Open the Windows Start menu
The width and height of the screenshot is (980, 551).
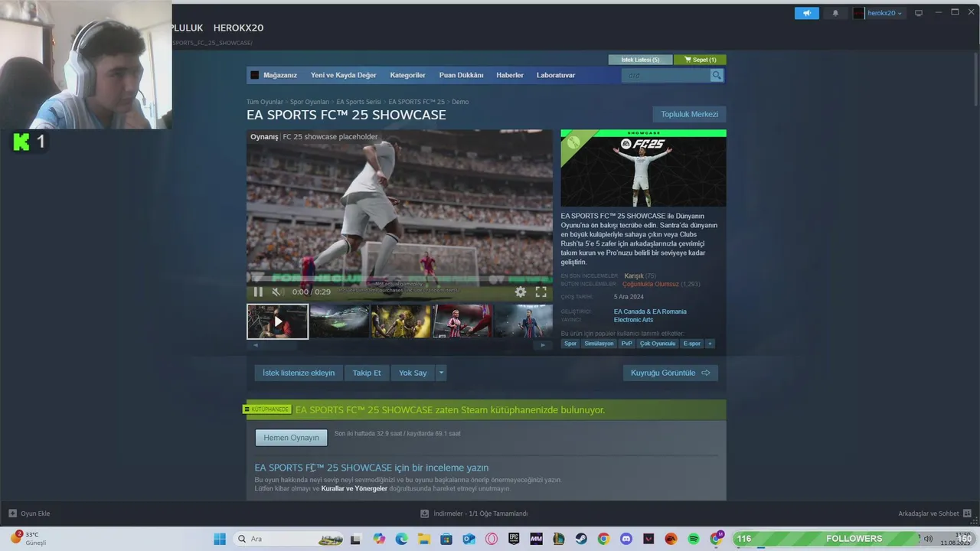[x=220, y=539]
